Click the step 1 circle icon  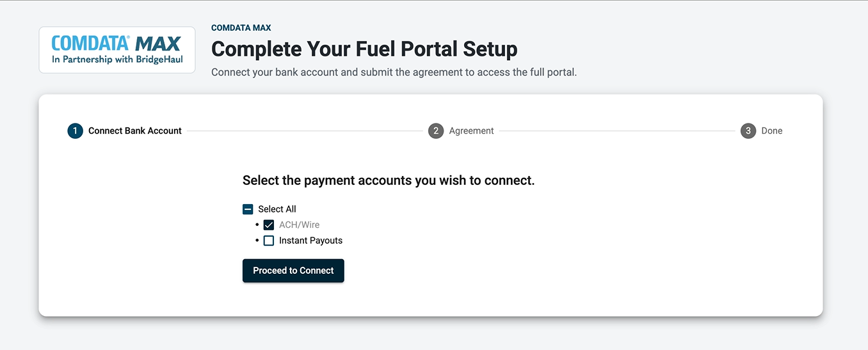(76, 131)
